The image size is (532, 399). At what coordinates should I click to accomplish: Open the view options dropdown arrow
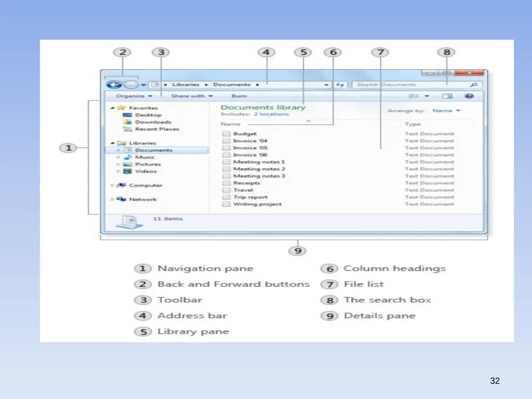coord(427,96)
